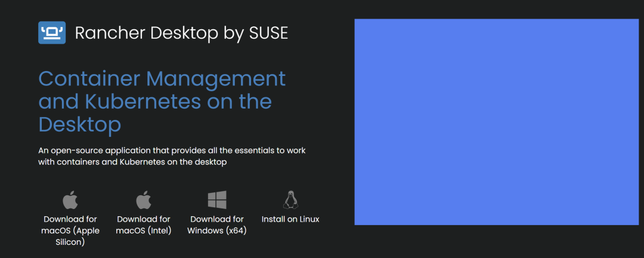Open the Download for Windows (x64) link
The height and width of the screenshot is (258, 644).
[x=217, y=225]
